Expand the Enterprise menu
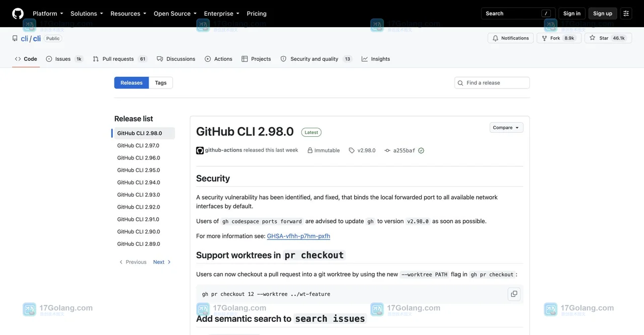Viewport: 644px width, 335px height. tap(221, 14)
